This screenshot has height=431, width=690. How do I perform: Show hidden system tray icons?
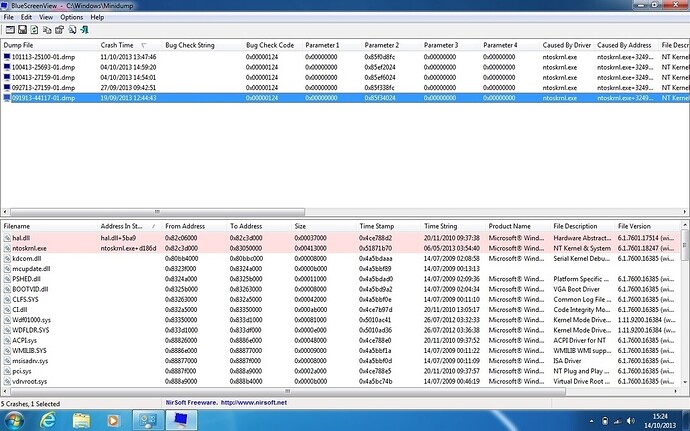591,421
